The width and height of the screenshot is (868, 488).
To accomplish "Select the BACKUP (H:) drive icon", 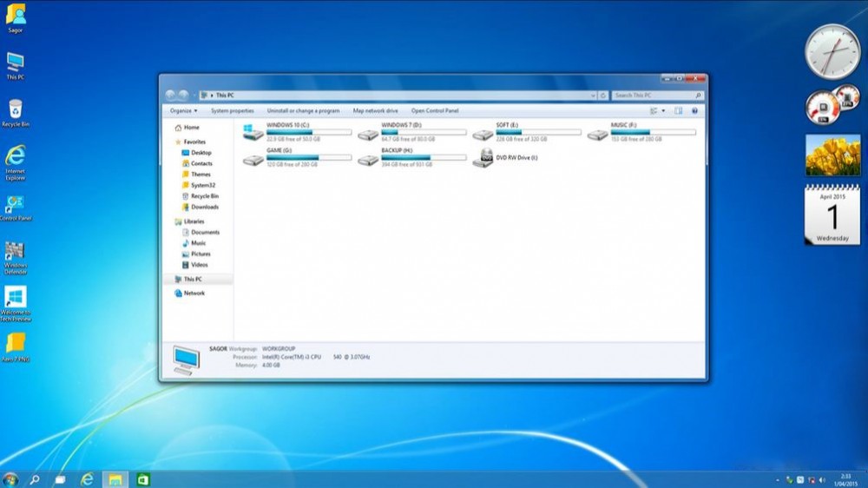I will pyautogui.click(x=368, y=159).
